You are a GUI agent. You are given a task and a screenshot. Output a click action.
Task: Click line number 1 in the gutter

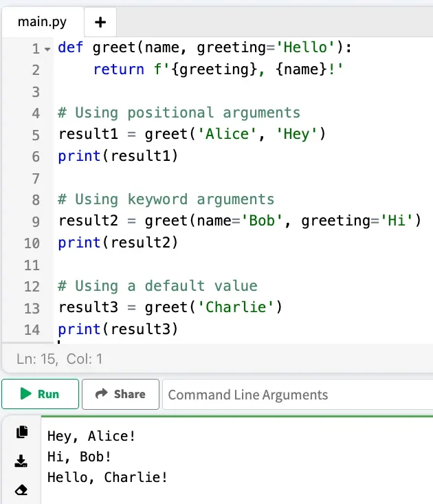[36, 49]
